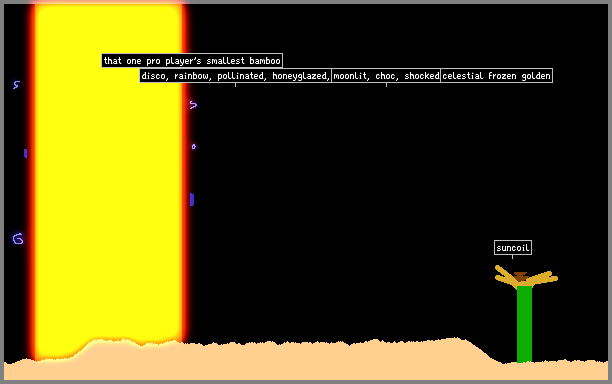This screenshot has height=384, width=612.
Task: Select the 'disco, rainbow, pollinated, honeyglazed,' sign
Action: 235,76
